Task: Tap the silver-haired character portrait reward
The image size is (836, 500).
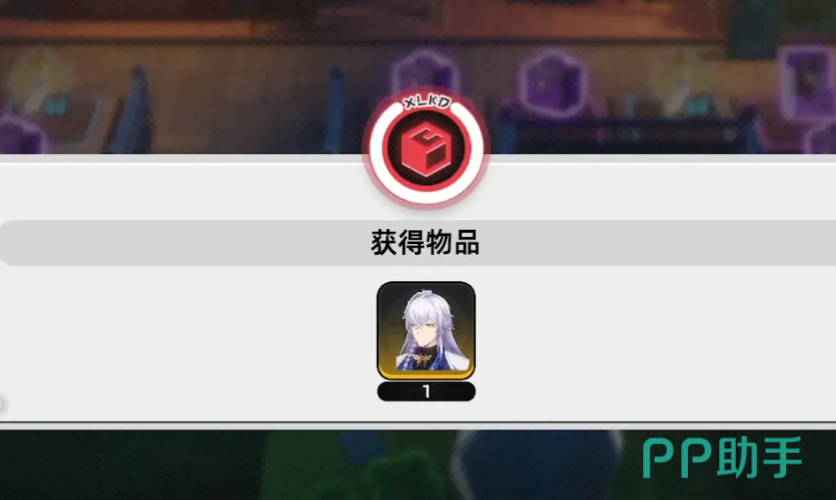Action: click(x=426, y=330)
